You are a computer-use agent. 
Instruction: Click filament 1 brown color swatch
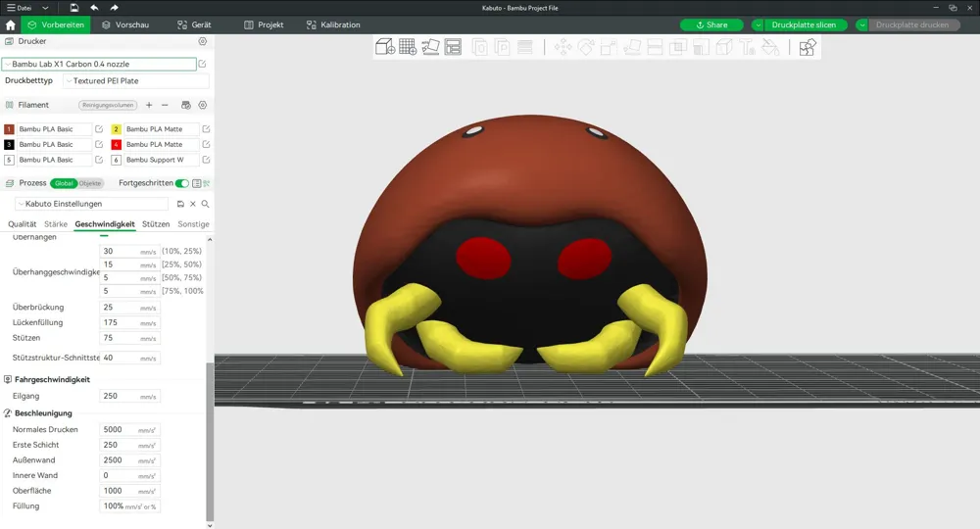[x=9, y=128]
